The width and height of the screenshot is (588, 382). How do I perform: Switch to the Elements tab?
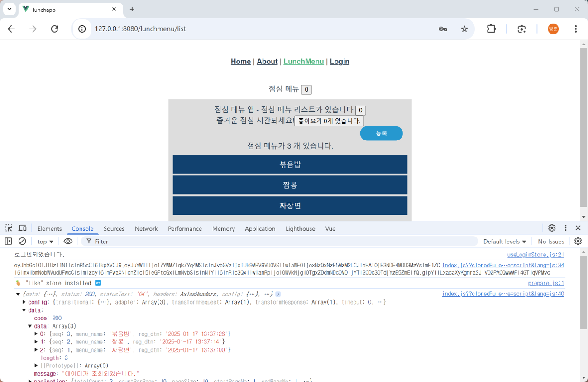pos(50,228)
